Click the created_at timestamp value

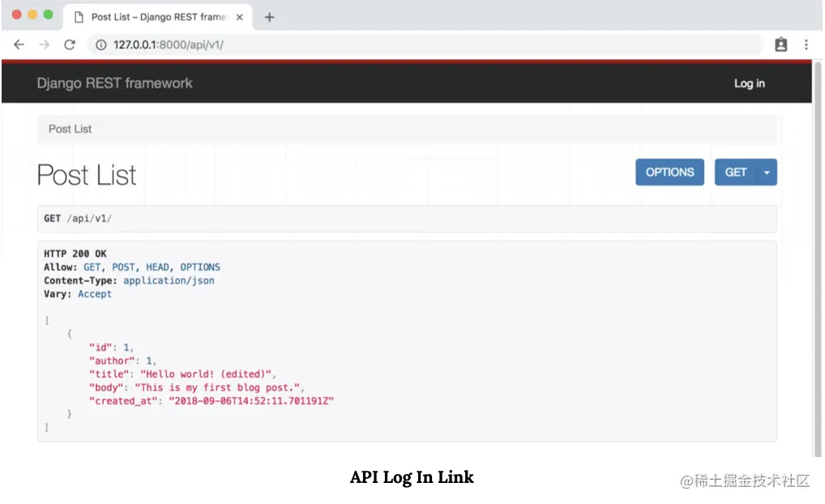(x=251, y=401)
